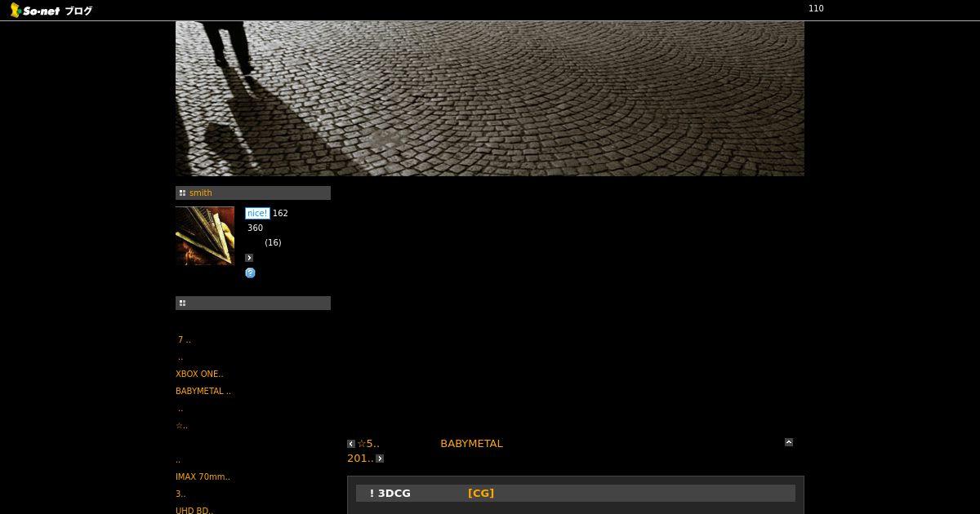Open the next article link 201..
The width and height of the screenshot is (980, 514).
[360, 459]
